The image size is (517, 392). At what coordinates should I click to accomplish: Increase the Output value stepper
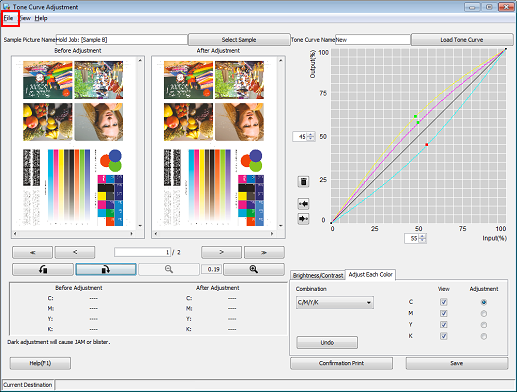311,135
